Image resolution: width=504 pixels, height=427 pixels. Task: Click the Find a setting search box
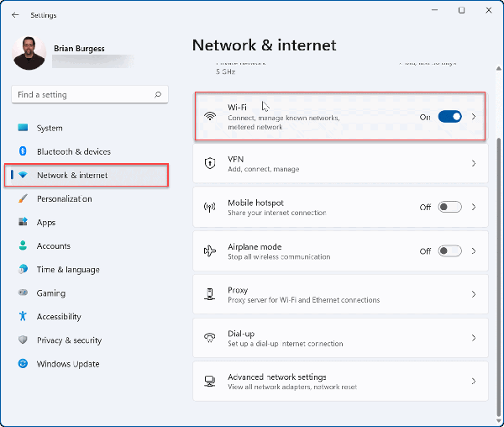coord(90,94)
